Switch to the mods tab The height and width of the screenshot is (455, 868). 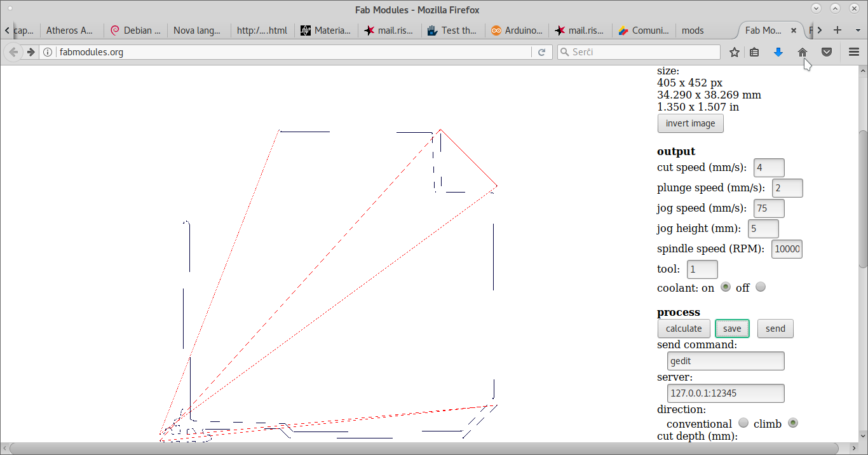click(x=705, y=30)
